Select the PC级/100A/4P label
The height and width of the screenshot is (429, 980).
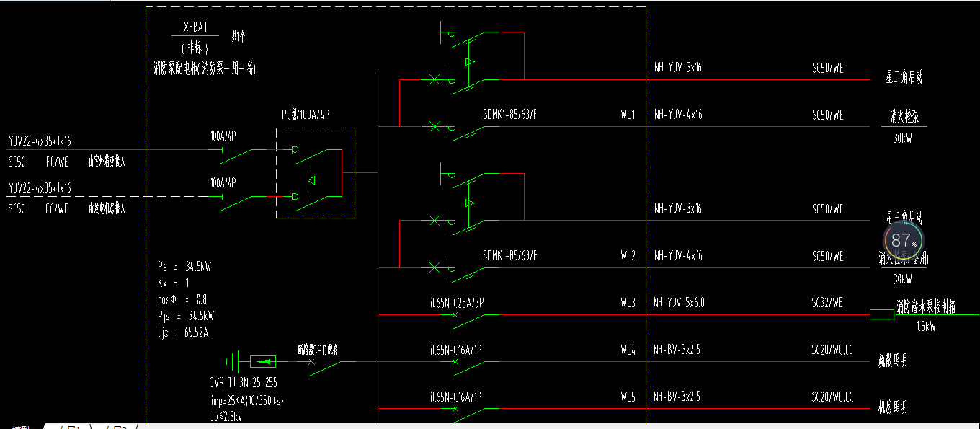click(x=306, y=115)
